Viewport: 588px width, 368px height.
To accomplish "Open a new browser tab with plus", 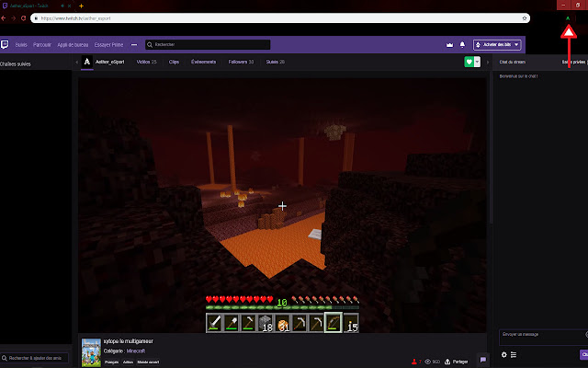I will (81, 6).
